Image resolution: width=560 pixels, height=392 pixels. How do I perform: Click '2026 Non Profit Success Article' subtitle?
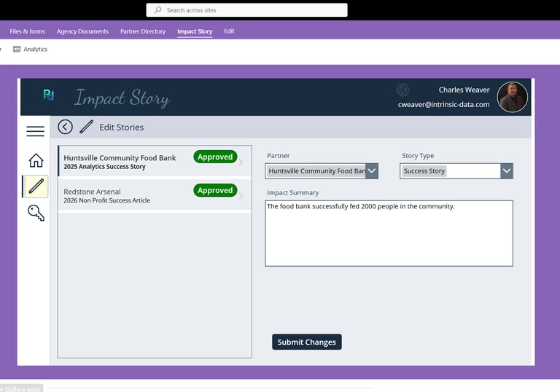click(106, 200)
